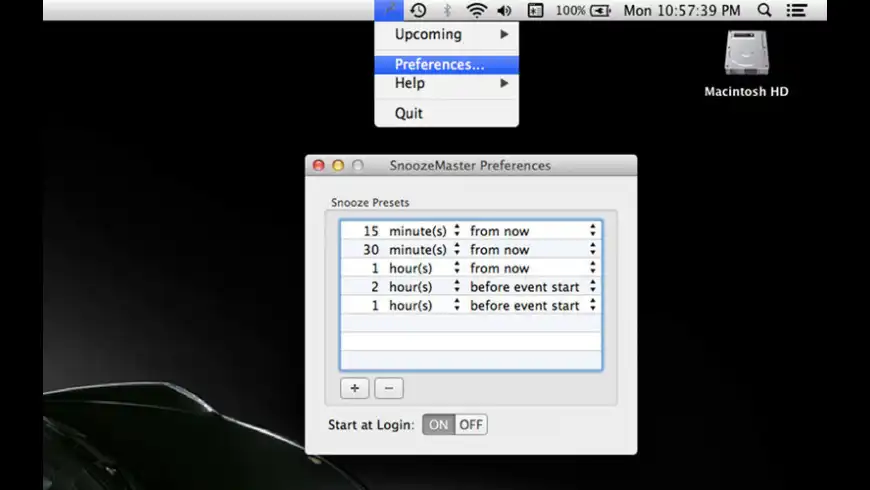This screenshot has height=490, width=870.
Task: Click the value 15 in presets
Action: click(371, 231)
